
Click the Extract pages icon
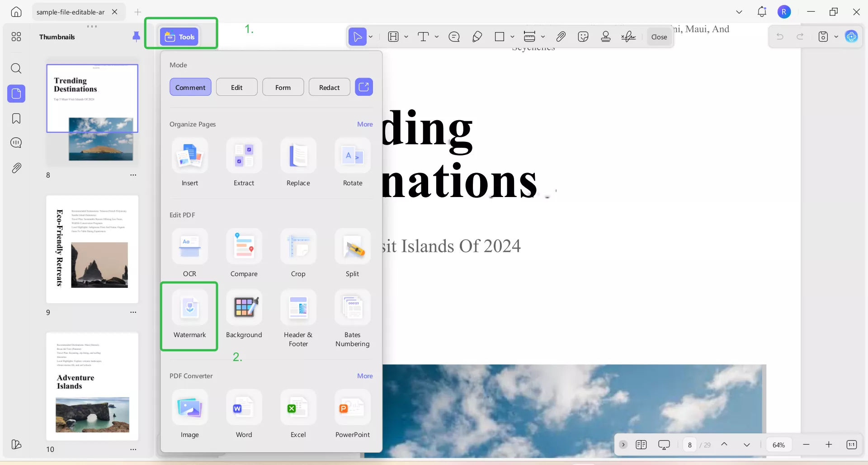coord(244,155)
